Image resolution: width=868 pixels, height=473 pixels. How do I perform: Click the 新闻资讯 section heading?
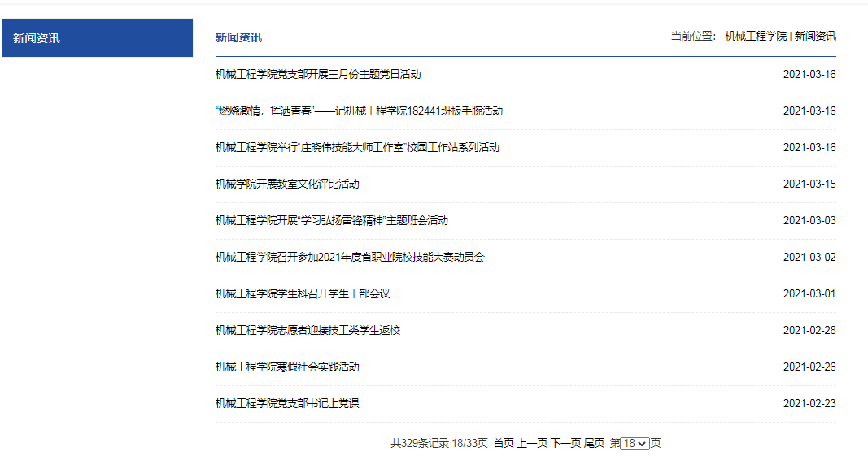click(238, 37)
